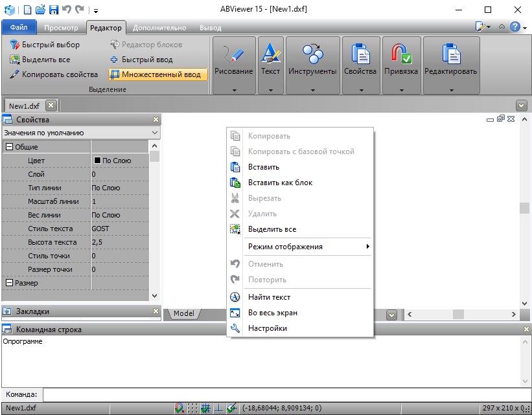This screenshot has height=415, width=532.
Task: Click the Привязка magnet snap icon
Action: tap(402, 55)
